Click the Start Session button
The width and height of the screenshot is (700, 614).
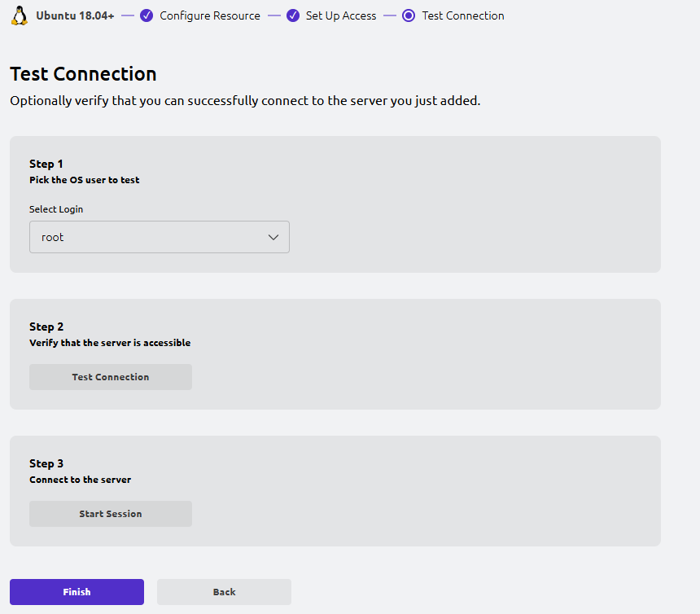[x=111, y=514]
